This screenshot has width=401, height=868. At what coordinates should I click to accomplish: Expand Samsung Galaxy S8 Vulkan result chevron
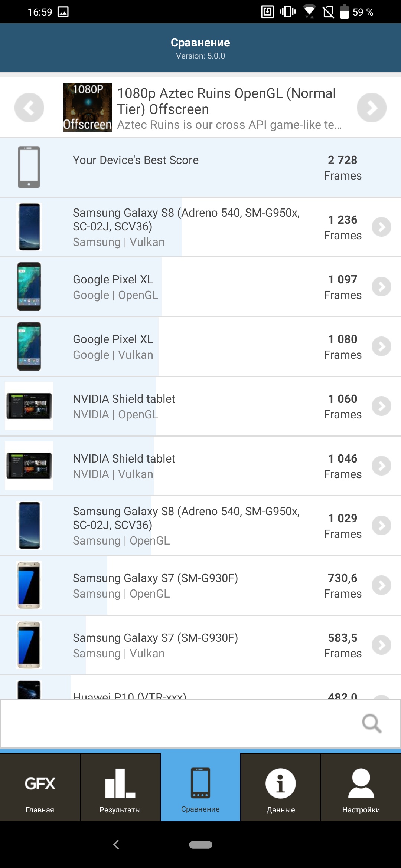click(381, 227)
